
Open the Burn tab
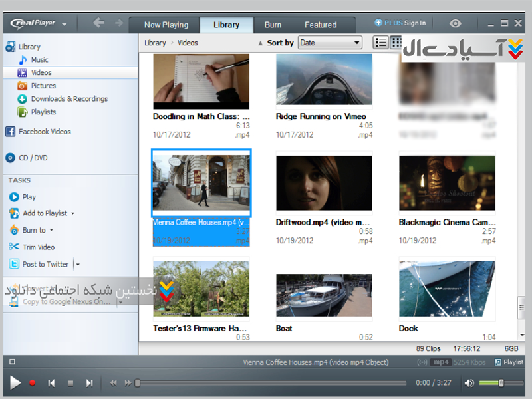pyautogui.click(x=273, y=25)
